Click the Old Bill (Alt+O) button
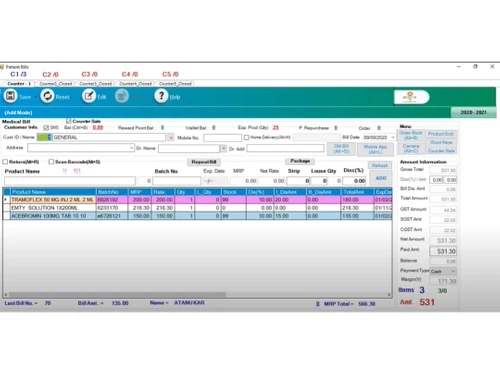Screen dimensions: 500x375 coord(341,149)
